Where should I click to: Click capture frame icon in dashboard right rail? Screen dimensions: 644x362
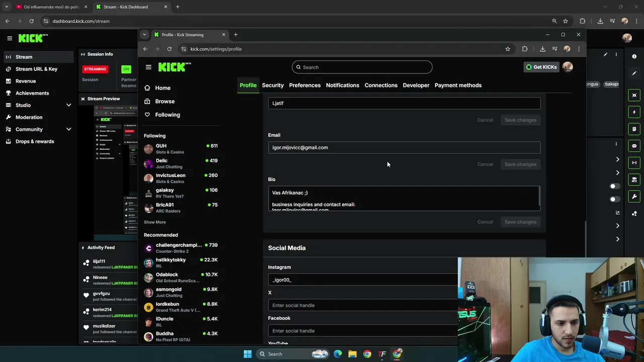(634, 95)
